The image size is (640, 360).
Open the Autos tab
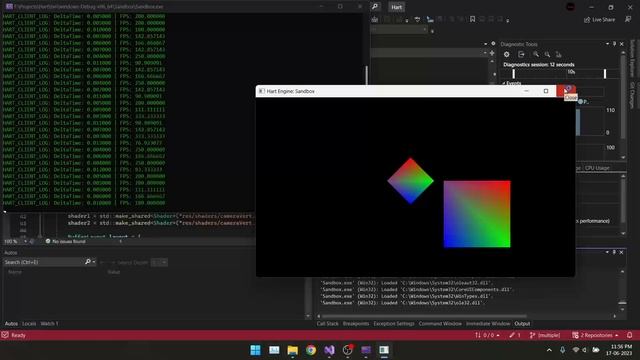pyautogui.click(x=11, y=324)
